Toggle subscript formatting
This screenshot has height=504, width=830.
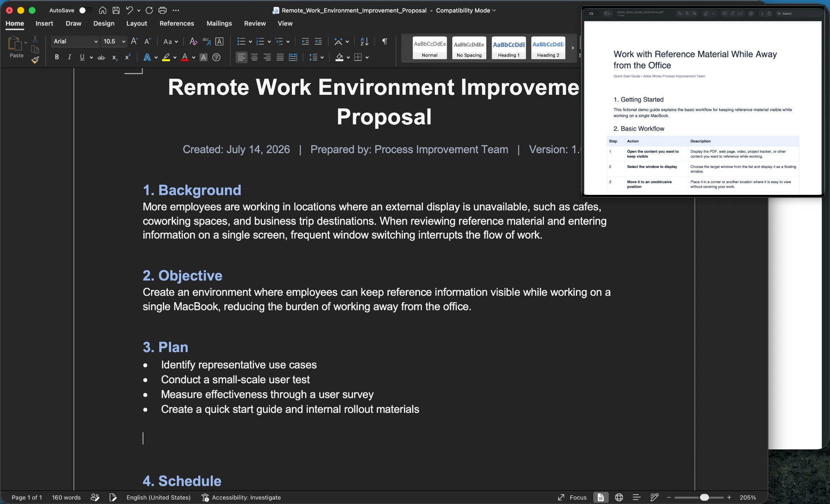115,58
